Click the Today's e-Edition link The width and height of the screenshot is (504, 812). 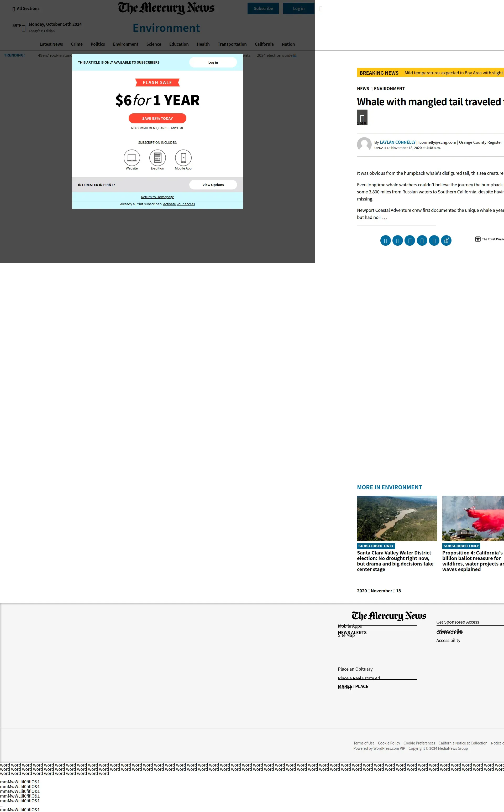click(42, 31)
